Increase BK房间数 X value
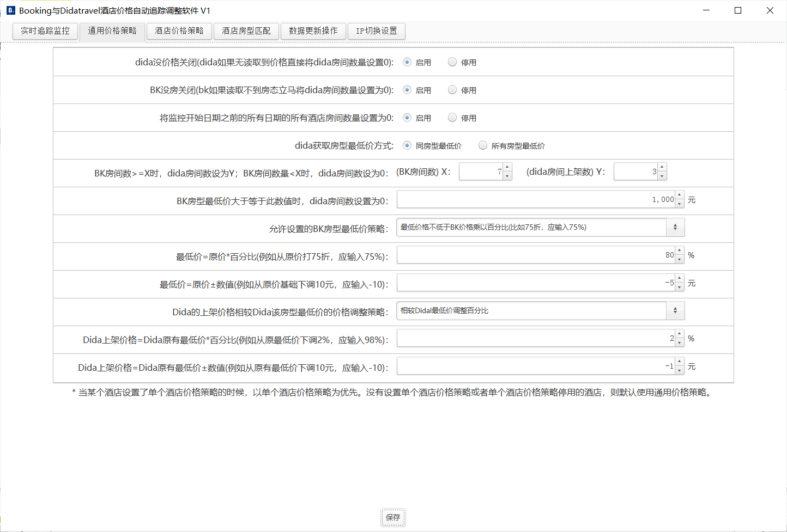787x532 pixels. (507, 167)
